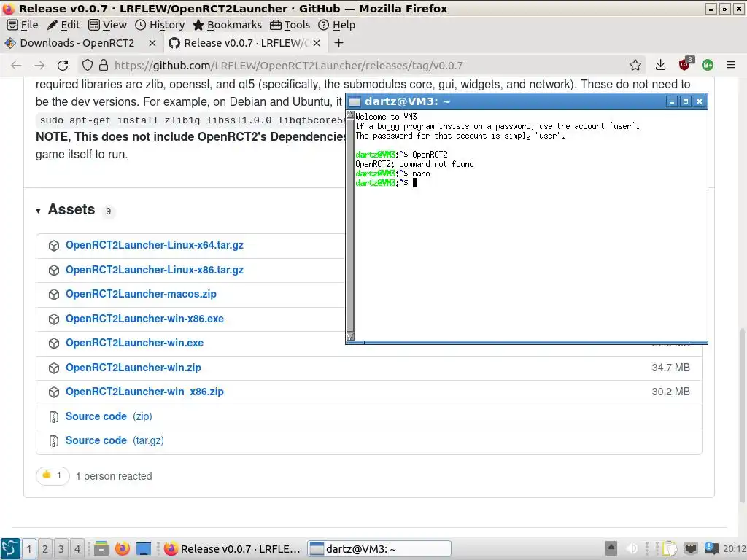
Task: Reload the page with the refresh icon
Action: [x=63, y=65]
